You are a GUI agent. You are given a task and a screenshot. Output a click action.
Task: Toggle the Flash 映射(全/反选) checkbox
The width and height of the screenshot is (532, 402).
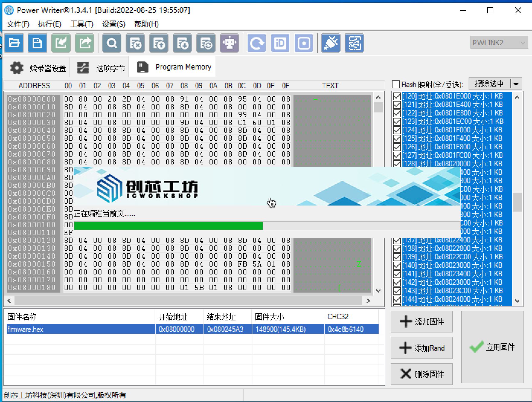pyautogui.click(x=396, y=84)
